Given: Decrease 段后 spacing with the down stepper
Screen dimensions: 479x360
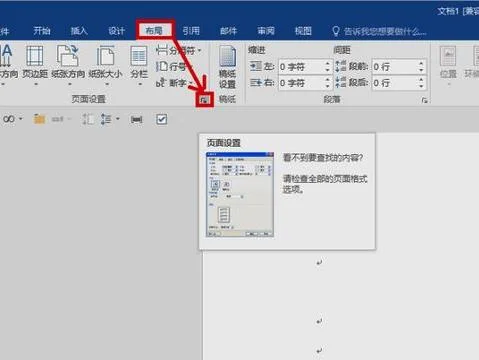Looking at the screenshot, I should click(422, 86).
